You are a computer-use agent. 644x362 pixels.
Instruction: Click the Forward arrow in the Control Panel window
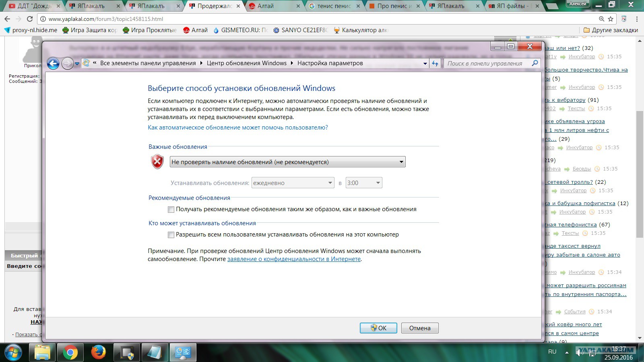[67, 63]
